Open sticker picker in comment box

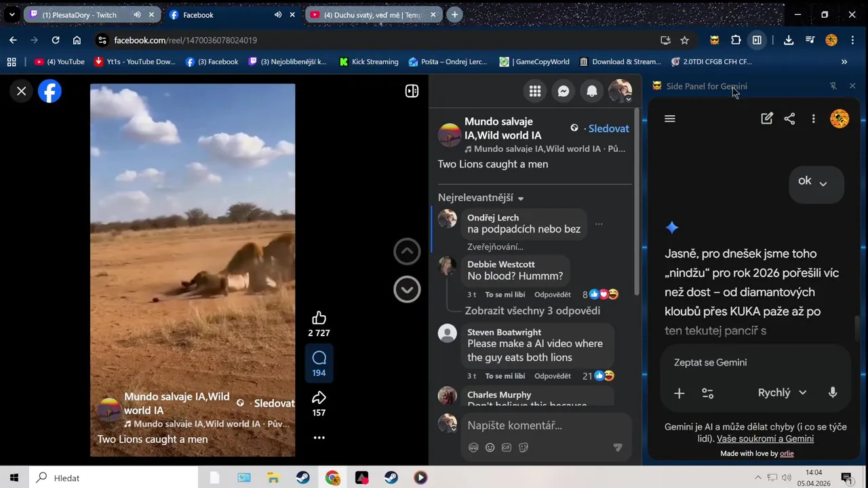[524, 447]
